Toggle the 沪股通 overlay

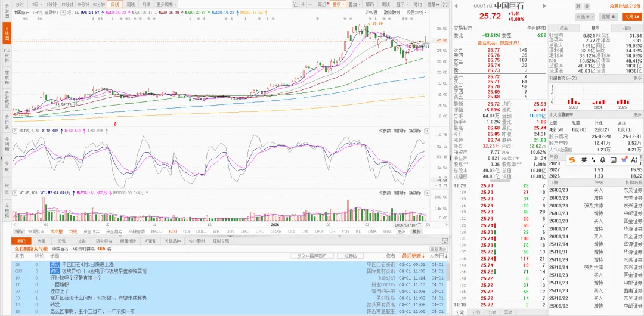coord(371,13)
